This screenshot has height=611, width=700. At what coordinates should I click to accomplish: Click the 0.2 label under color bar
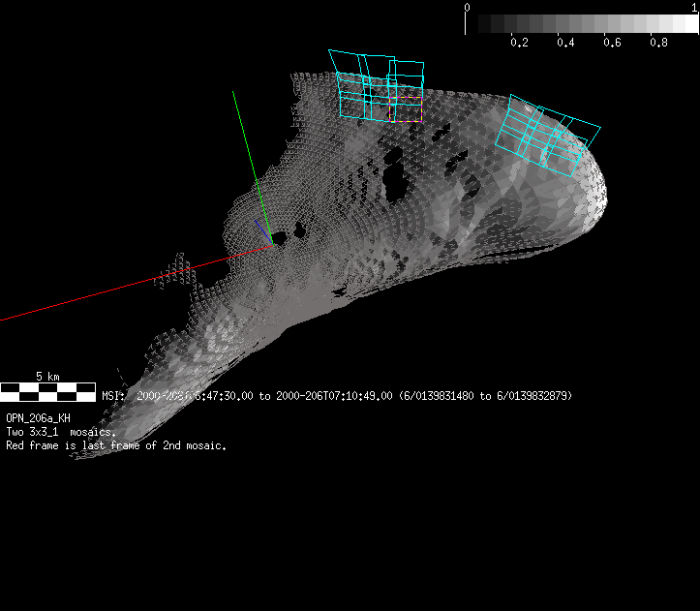[x=519, y=44]
